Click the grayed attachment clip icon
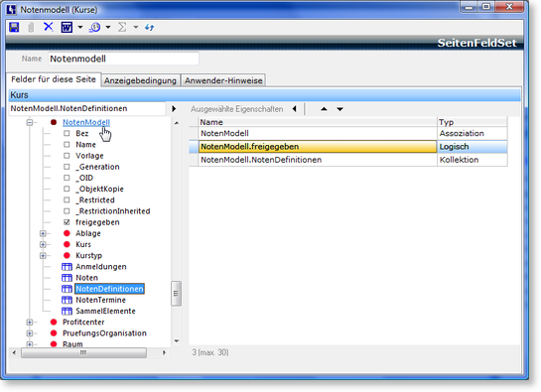The image size is (541, 392). click(x=31, y=27)
